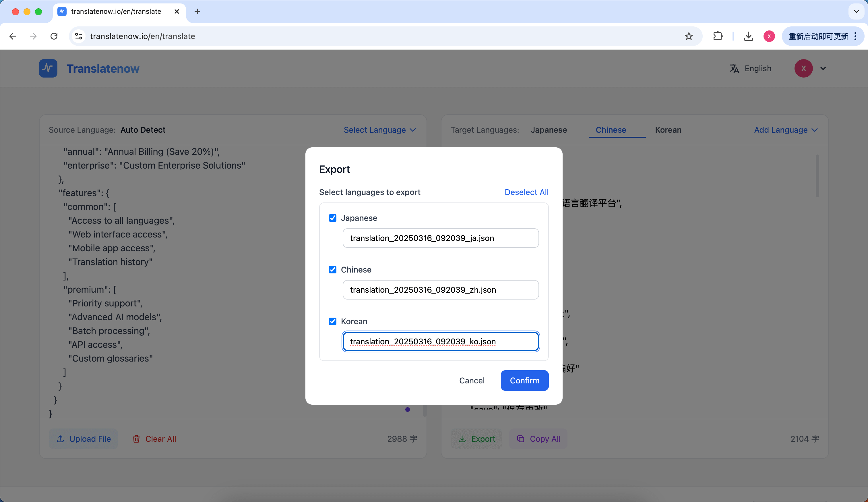Uncheck the Japanese export checkbox

332,218
